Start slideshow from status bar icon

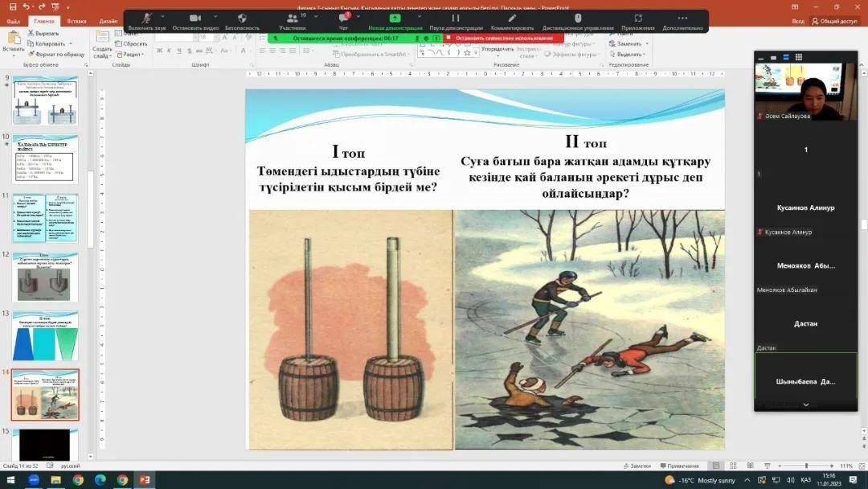click(x=767, y=466)
